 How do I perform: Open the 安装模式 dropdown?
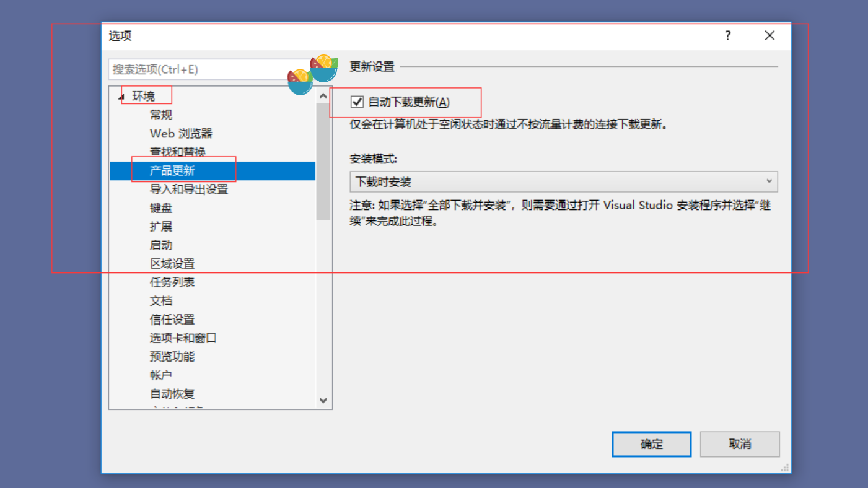[563, 181]
